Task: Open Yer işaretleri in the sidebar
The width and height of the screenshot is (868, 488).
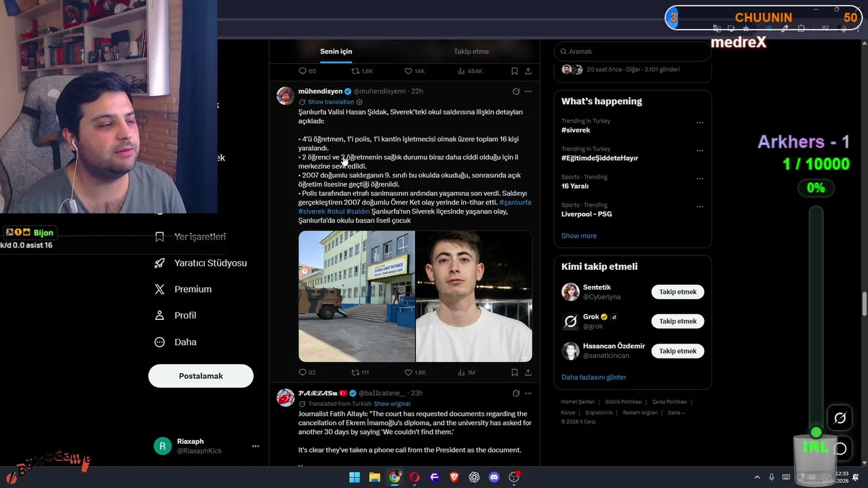Action: tap(191, 237)
